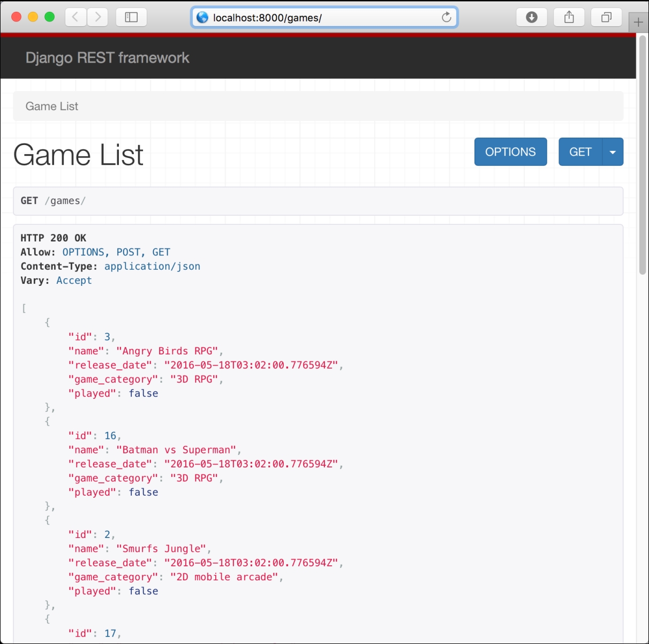Click the "Batman vs Superman" name value
This screenshot has height=644, width=649.
(x=176, y=450)
